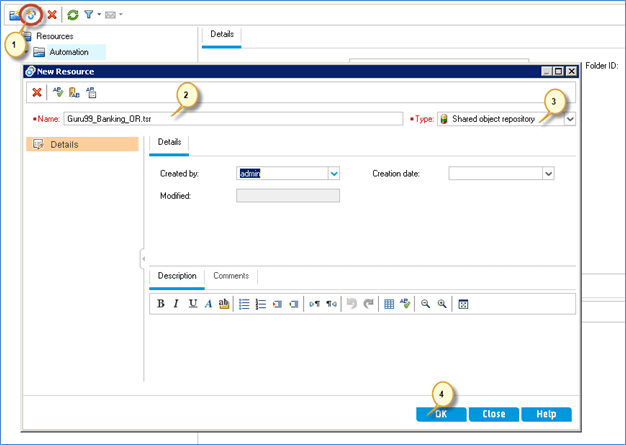The width and height of the screenshot is (626, 445).
Task: Switch to Details tab inside New Resource
Action: click(169, 142)
